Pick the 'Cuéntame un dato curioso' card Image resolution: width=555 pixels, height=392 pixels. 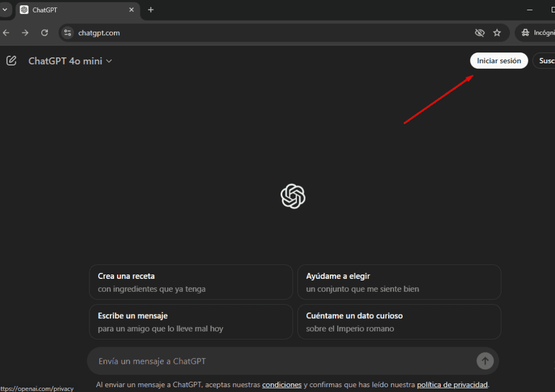399,322
